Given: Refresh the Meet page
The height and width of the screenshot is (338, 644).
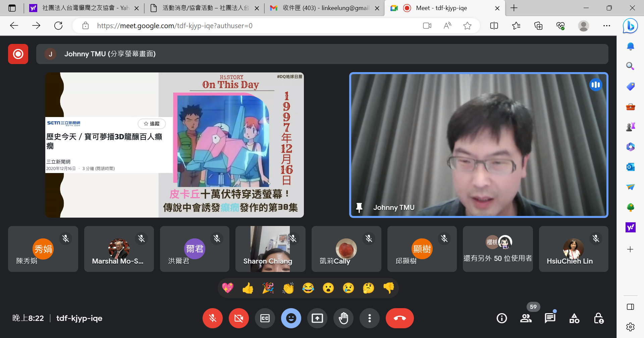Looking at the screenshot, I should coord(58,26).
